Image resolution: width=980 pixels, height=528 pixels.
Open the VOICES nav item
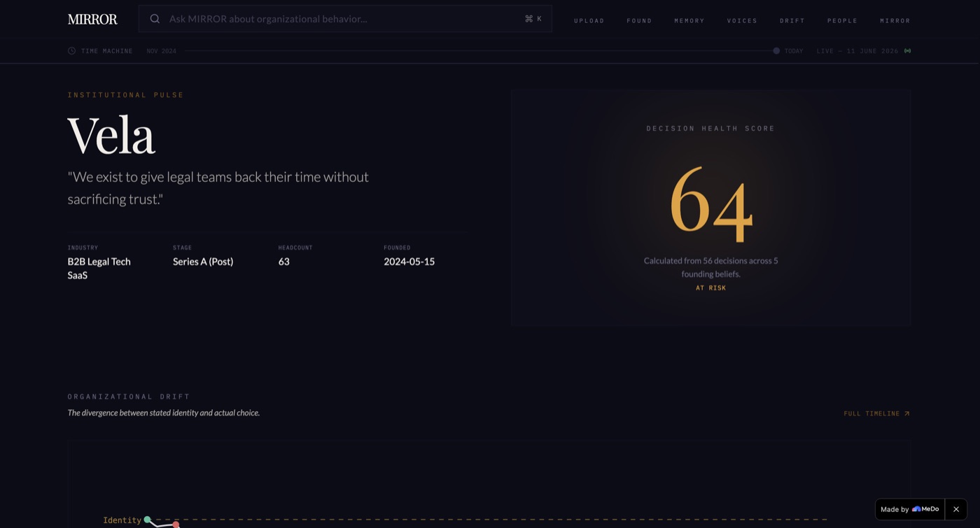point(742,21)
